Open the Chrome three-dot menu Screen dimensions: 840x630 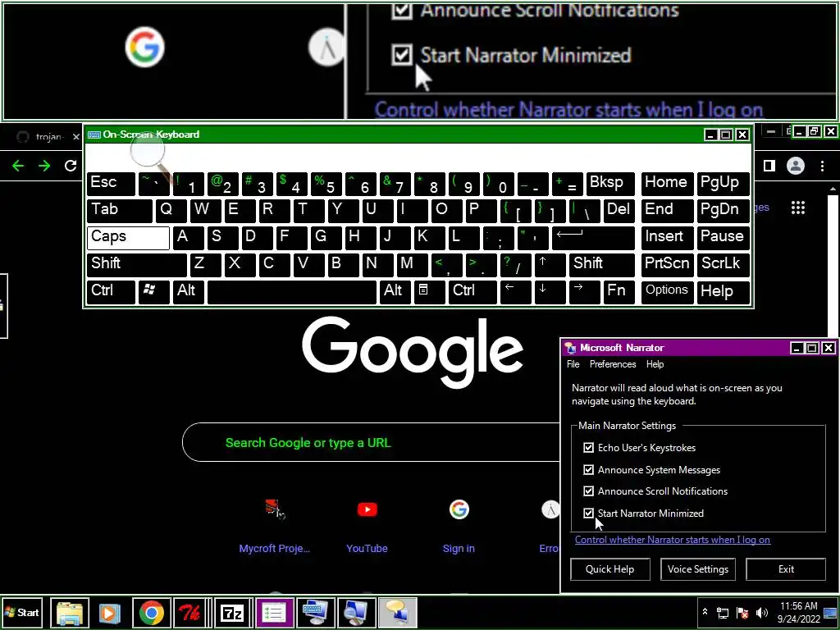pos(822,166)
